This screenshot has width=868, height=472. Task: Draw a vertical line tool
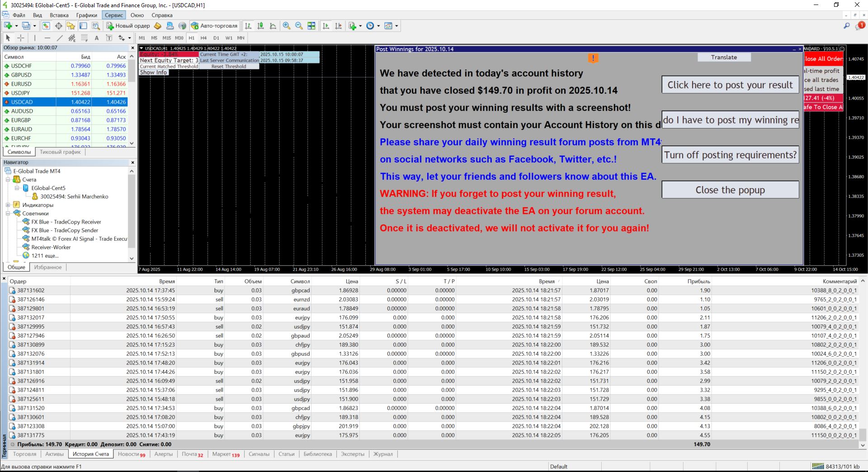click(35, 38)
